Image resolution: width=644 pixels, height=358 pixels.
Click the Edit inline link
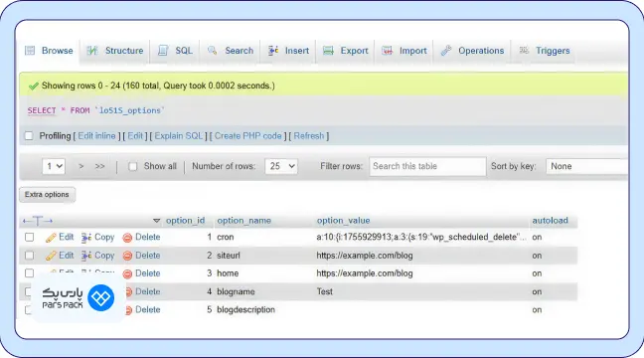coord(97,136)
